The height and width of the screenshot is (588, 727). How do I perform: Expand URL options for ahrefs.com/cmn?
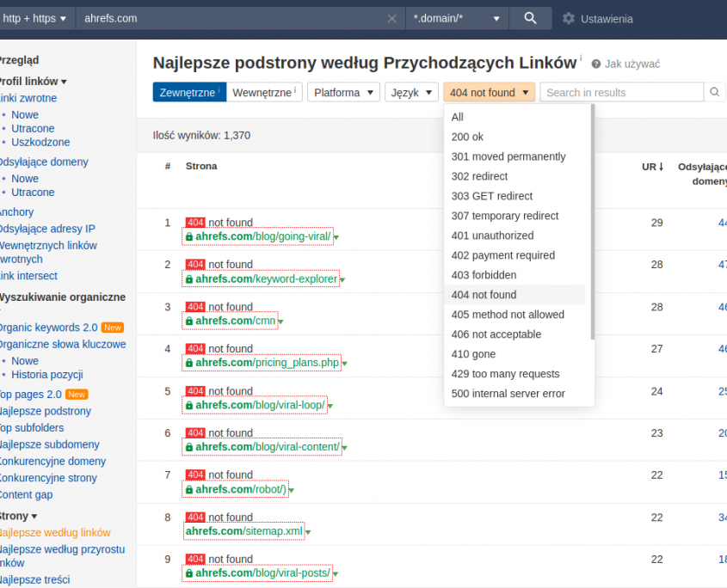pyautogui.click(x=280, y=322)
